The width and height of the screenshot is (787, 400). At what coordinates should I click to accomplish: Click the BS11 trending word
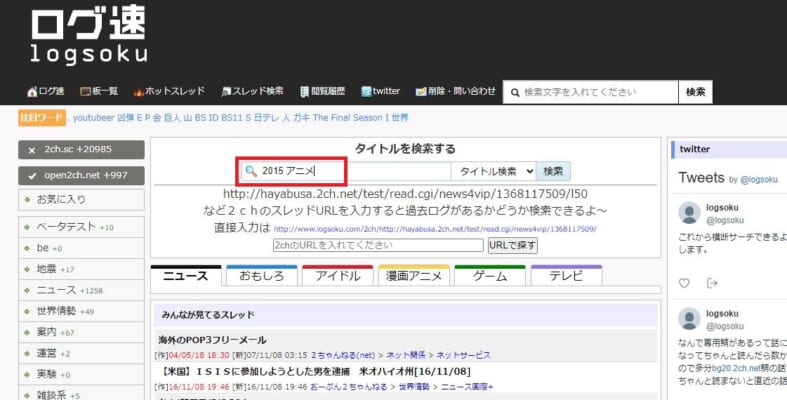232,118
